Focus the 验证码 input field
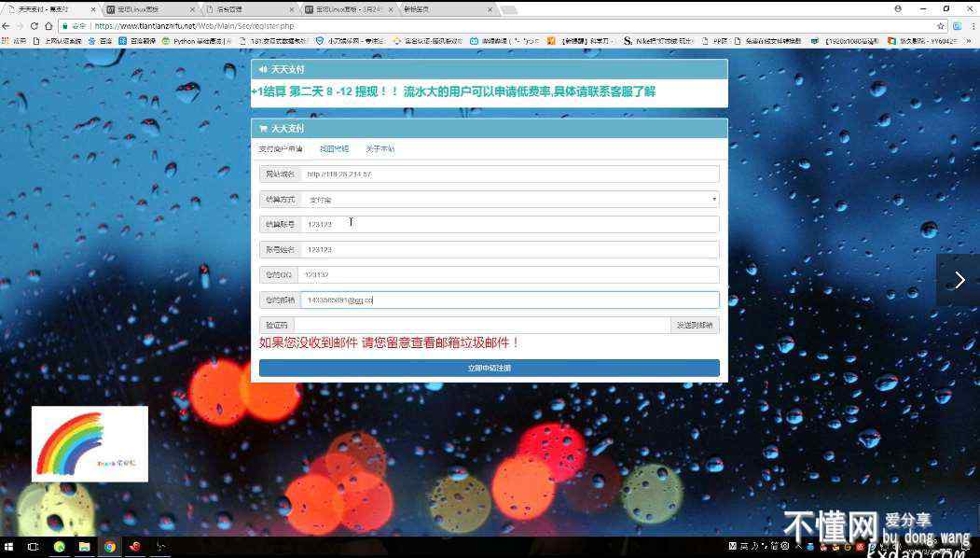980x558 pixels. point(482,326)
